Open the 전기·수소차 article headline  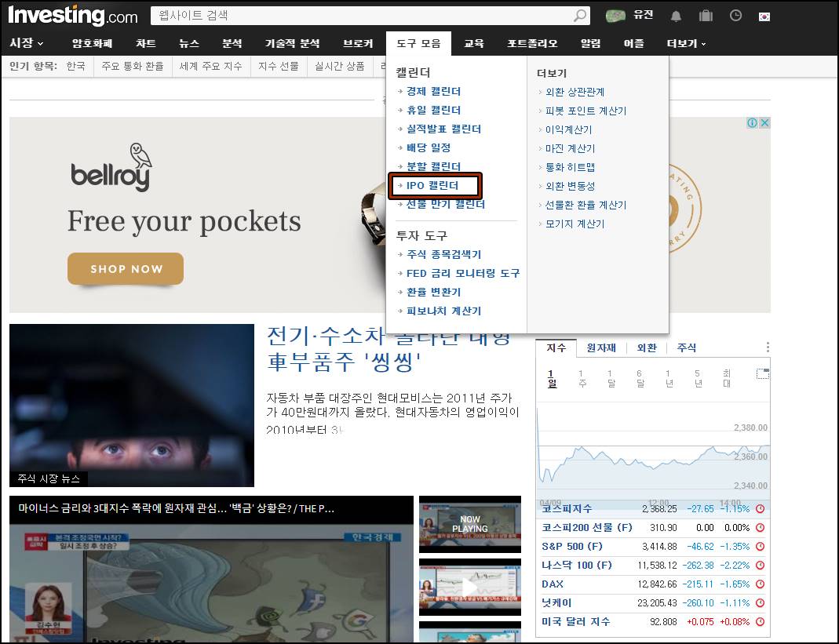pos(389,349)
